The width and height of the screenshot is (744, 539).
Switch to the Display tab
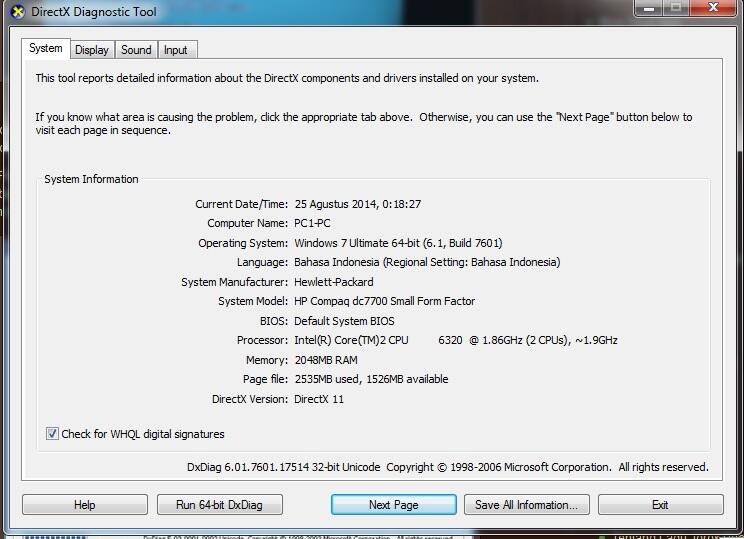[x=92, y=50]
